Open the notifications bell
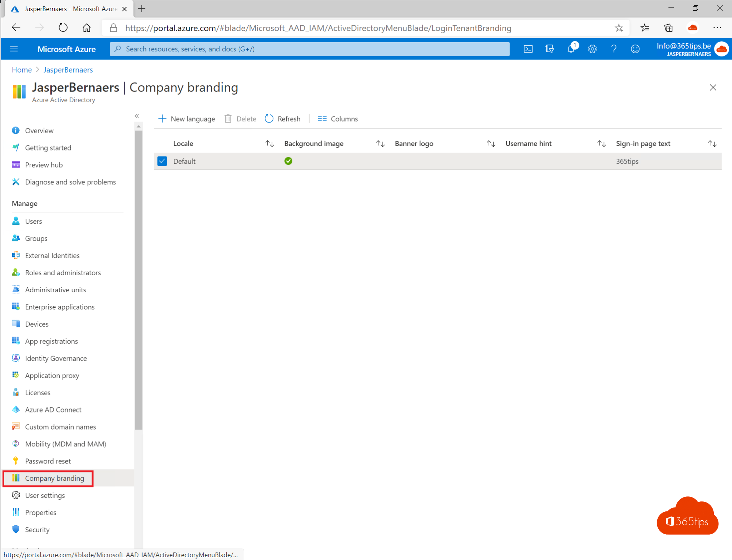The height and width of the screenshot is (560, 732). (571, 49)
